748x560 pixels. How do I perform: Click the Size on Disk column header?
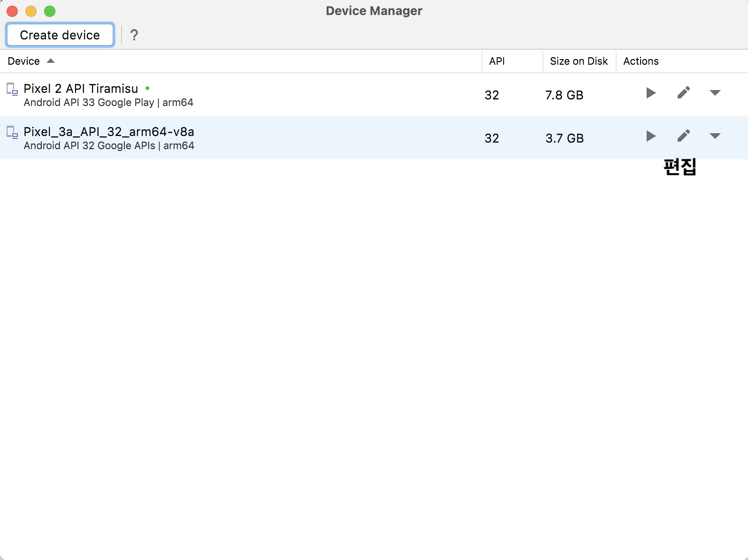[x=579, y=61]
